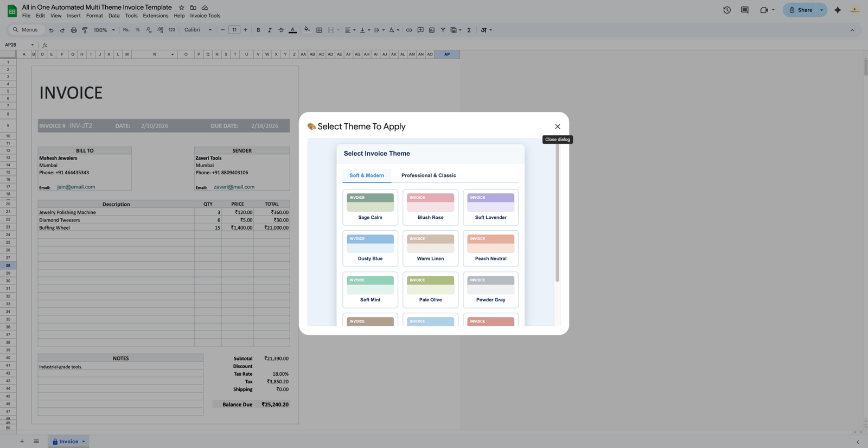Open the Invoice Tools menu
Viewport: 868px width, 448px height.
(205, 16)
